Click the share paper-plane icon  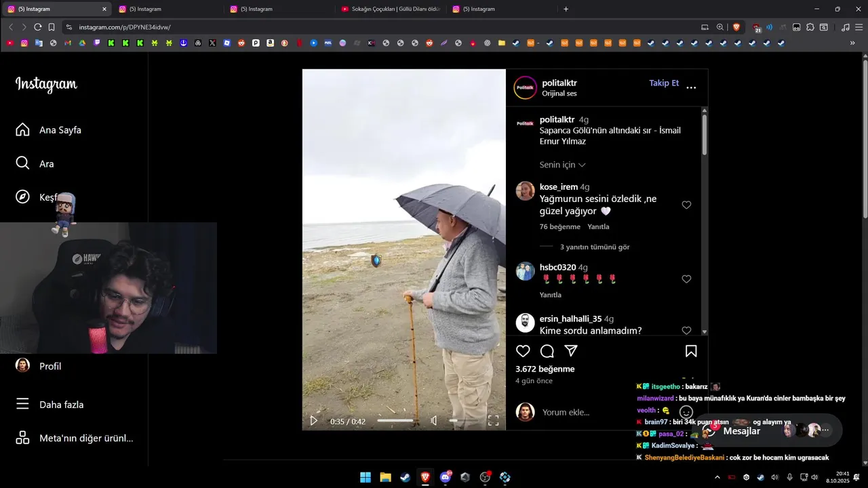(x=571, y=351)
